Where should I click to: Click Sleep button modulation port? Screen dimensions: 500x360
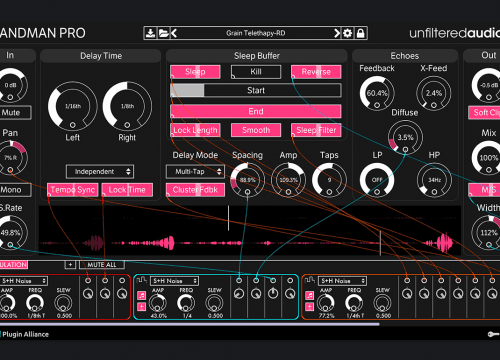click(172, 77)
